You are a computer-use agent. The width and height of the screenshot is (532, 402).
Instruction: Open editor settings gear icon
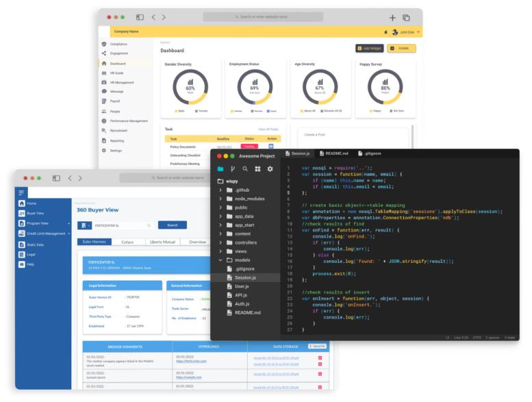pos(270,168)
